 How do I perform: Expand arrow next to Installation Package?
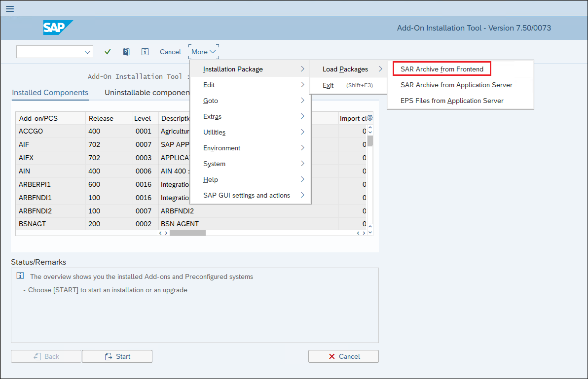[302, 69]
